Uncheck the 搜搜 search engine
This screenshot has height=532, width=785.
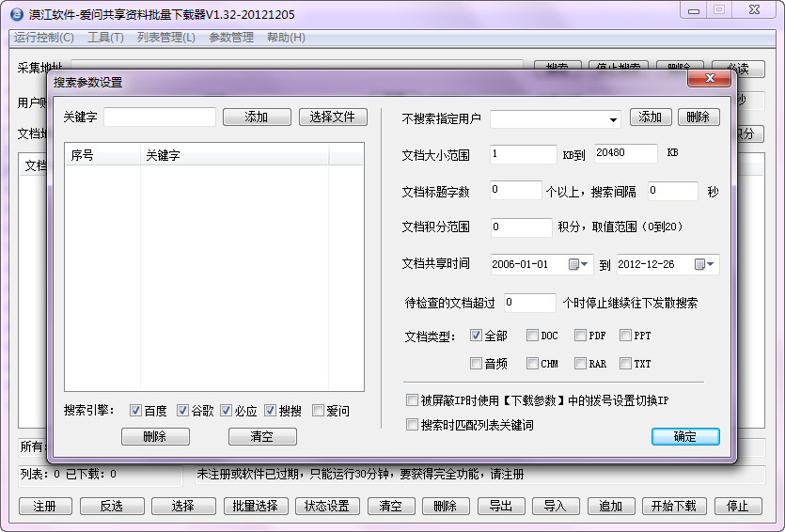coord(271,411)
